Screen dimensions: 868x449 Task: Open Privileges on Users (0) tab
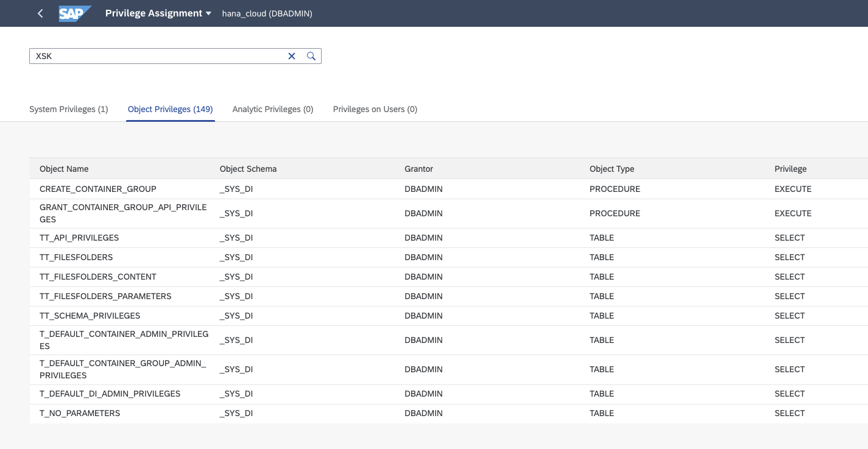coord(375,109)
